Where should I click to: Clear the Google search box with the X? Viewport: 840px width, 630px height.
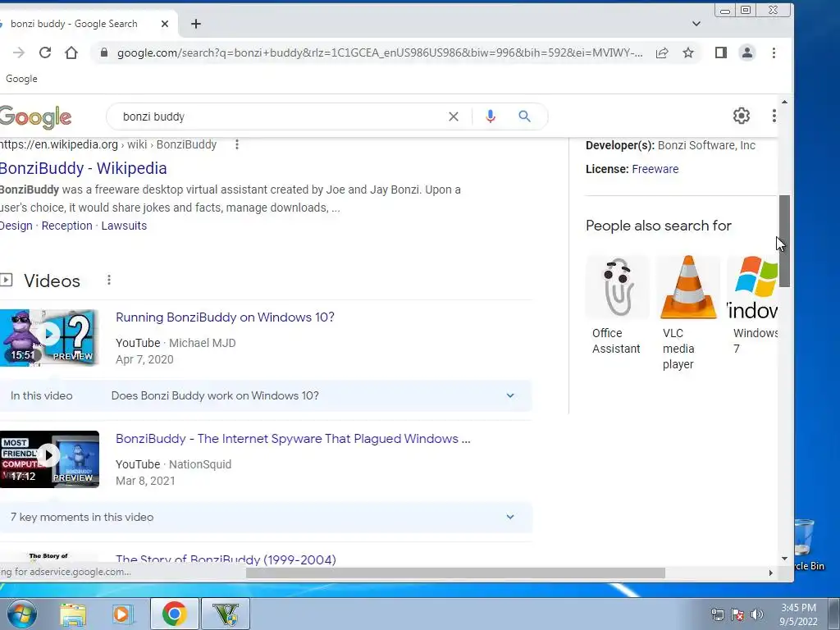[x=453, y=116]
